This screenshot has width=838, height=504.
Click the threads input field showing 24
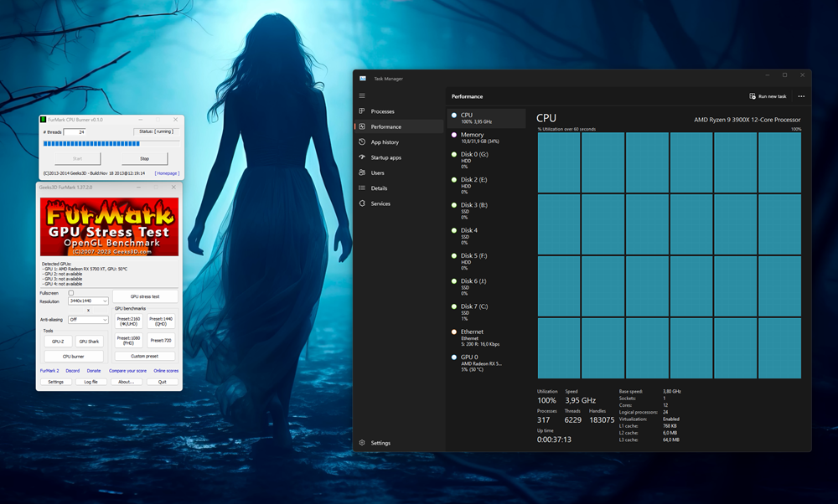tap(75, 132)
